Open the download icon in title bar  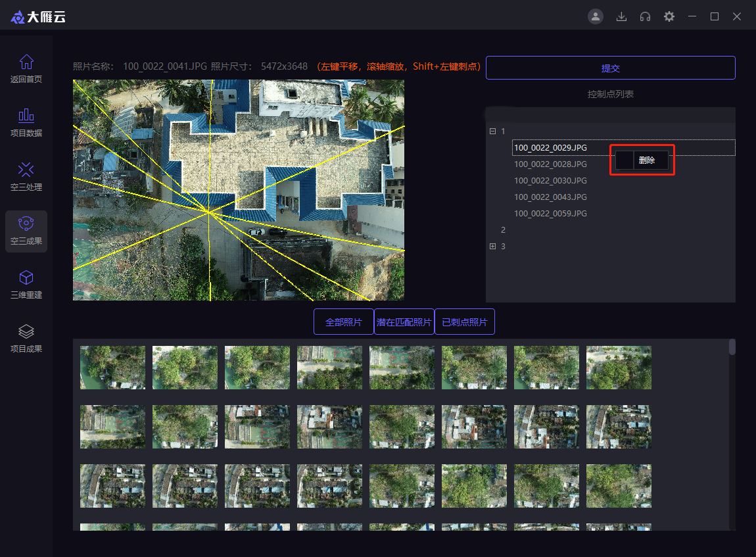click(621, 16)
